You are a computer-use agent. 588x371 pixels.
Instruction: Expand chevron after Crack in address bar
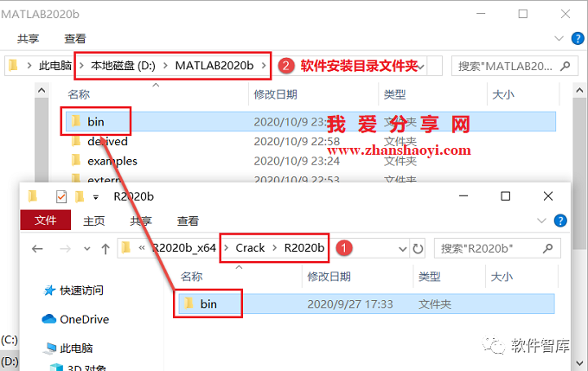(x=274, y=248)
